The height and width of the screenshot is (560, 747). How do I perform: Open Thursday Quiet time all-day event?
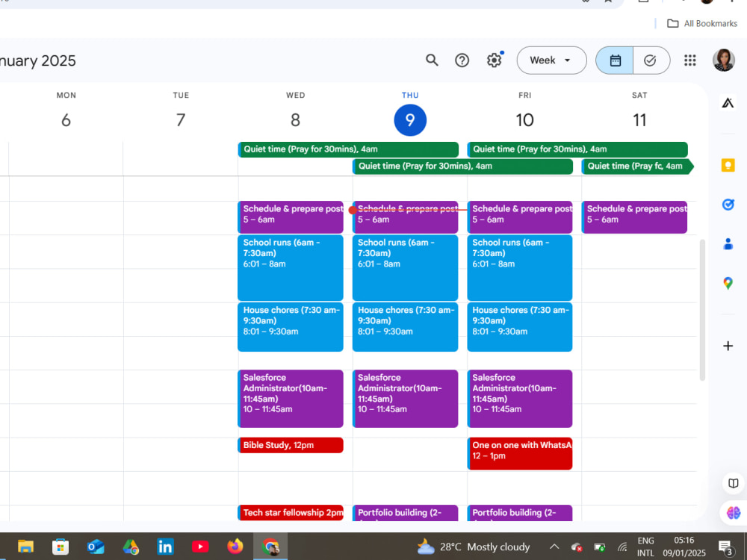click(462, 167)
